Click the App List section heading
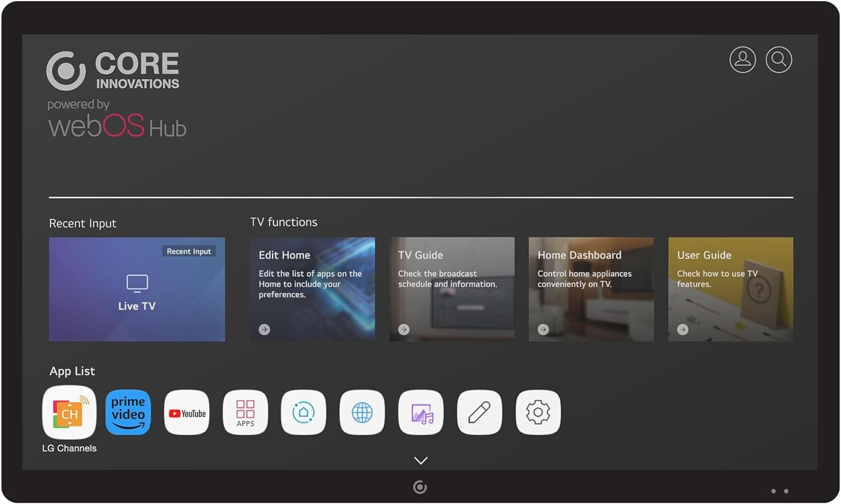The width and height of the screenshot is (841, 504). [72, 371]
